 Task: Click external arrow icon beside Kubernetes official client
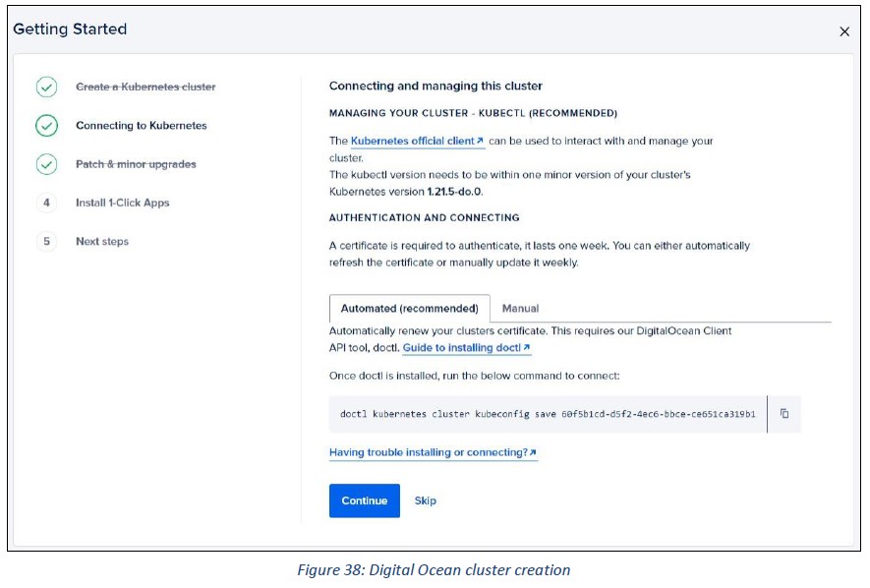pos(480,141)
